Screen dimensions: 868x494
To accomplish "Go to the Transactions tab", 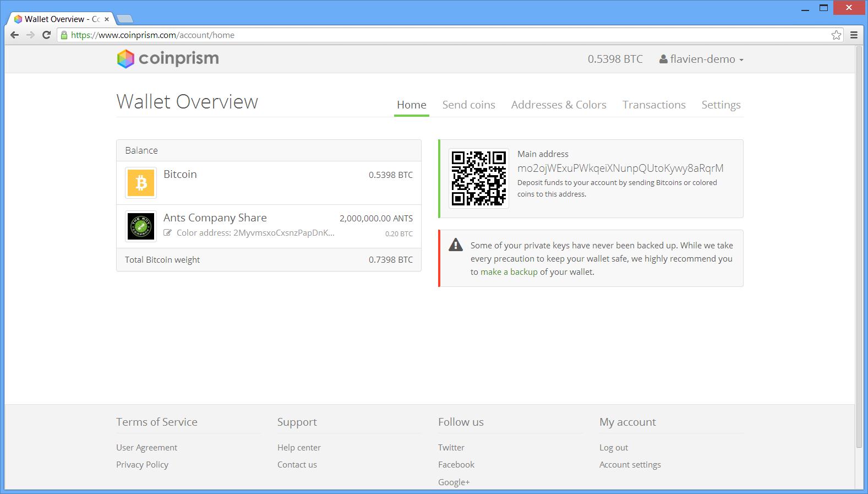I will pyautogui.click(x=654, y=105).
